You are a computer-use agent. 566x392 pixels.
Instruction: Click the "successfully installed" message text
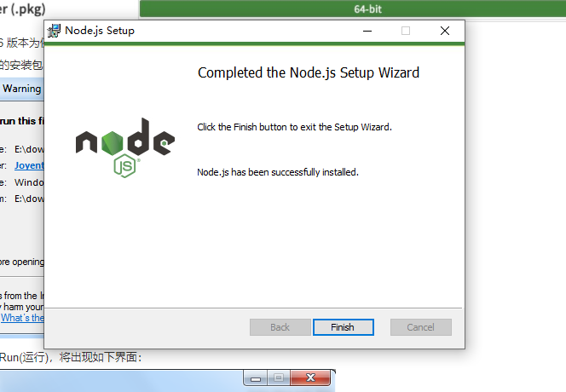278,172
